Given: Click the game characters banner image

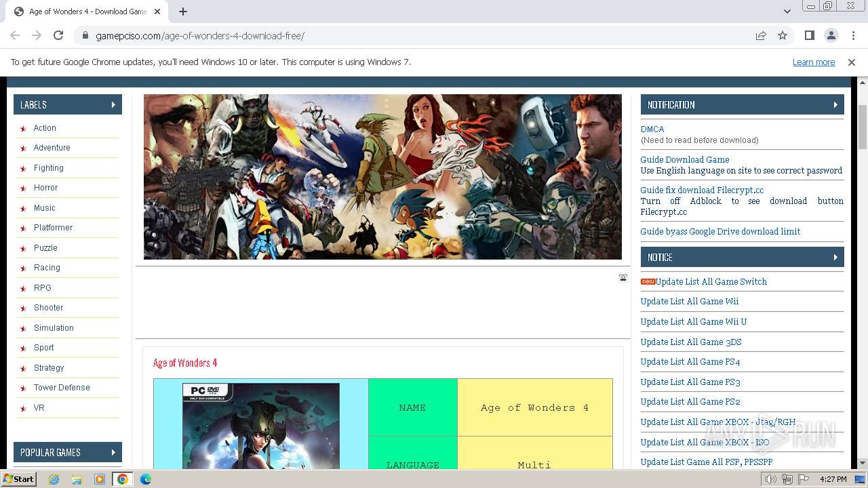Looking at the screenshot, I should pos(382,177).
